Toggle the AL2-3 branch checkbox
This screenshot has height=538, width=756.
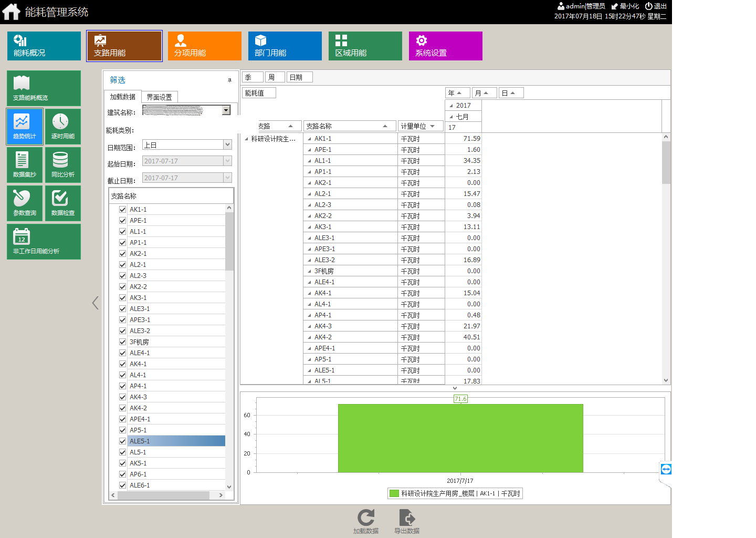point(122,276)
